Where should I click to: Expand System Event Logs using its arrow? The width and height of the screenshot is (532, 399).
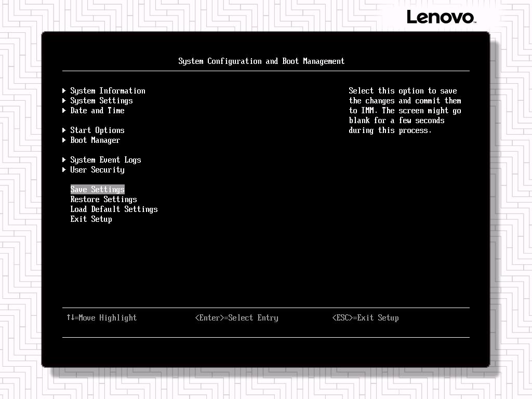pyautogui.click(x=64, y=160)
